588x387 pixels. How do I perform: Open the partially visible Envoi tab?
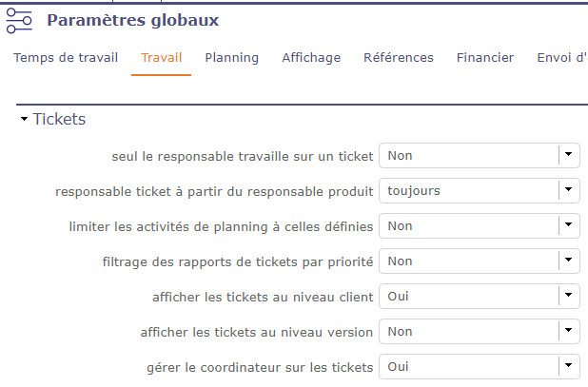[561, 58]
